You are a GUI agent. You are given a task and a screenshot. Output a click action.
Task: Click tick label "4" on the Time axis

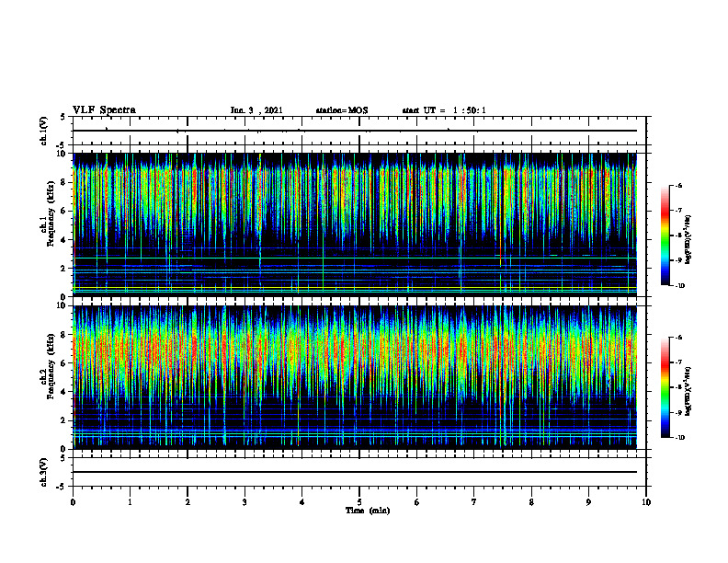(x=302, y=502)
